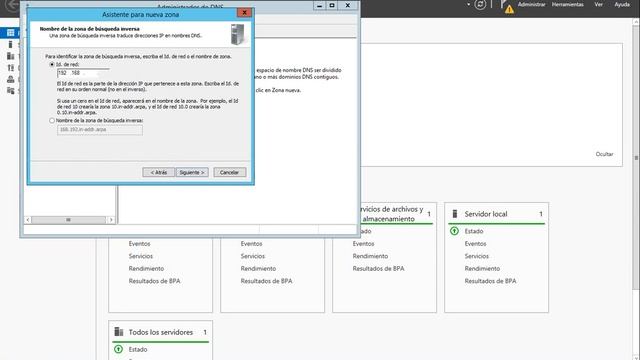The width and height of the screenshot is (640, 360).
Task: Refresh Server Manager with circular arrows icon
Action: click(480, 4)
